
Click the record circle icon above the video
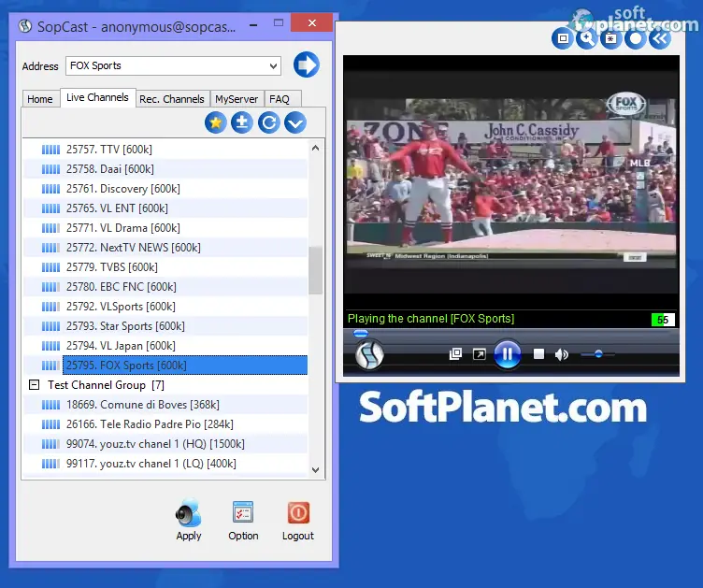click(x=636, y=38)
